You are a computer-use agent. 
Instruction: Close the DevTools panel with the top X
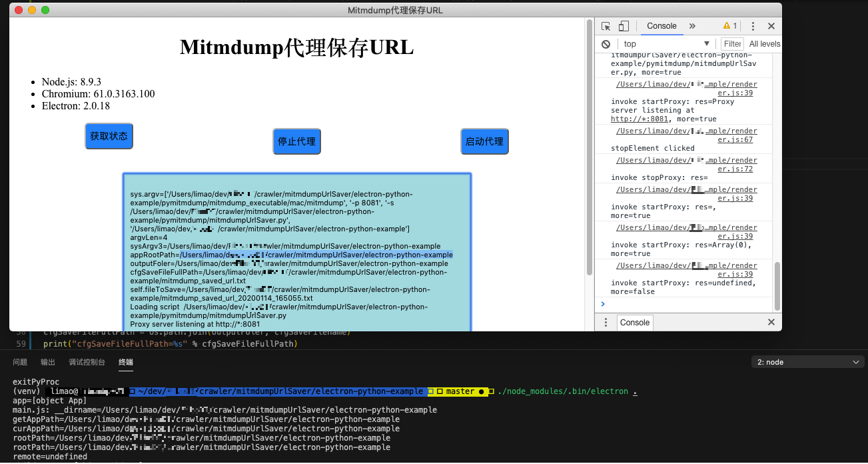pos(771,26)
